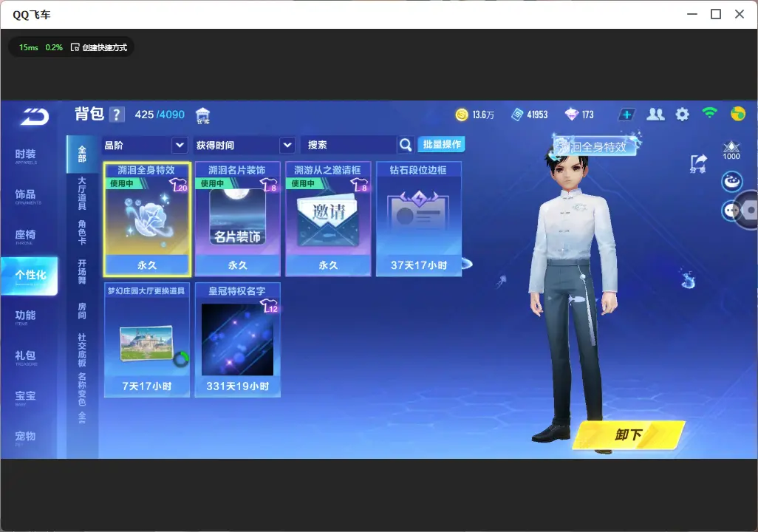Switch to the 宠物 category
Image resolution: width=758 pixels, height=532 pixels.
(26, 437)
